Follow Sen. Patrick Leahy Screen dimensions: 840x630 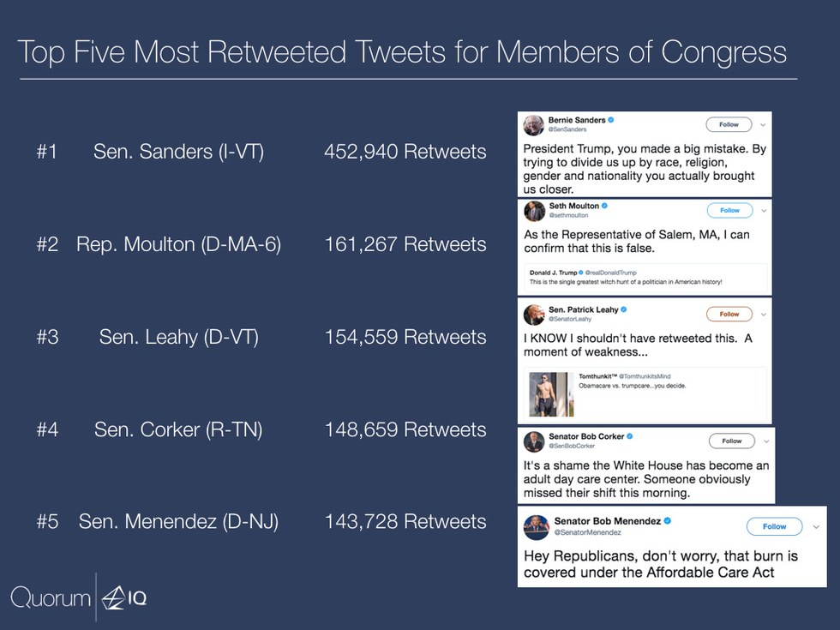click(x=729, y=314)
